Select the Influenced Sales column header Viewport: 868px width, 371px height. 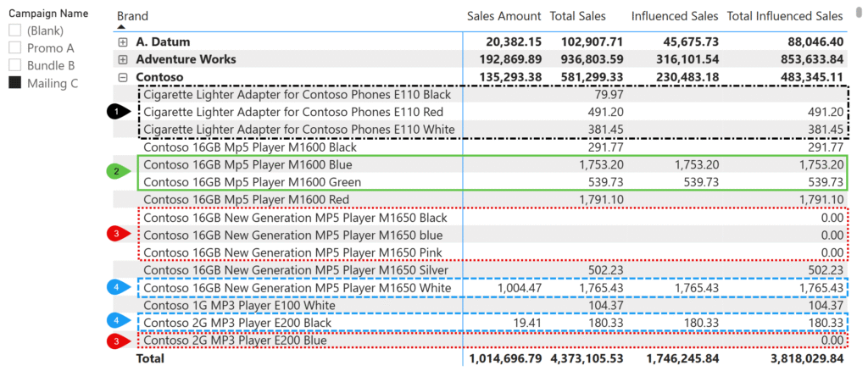[x=675, y=16]
